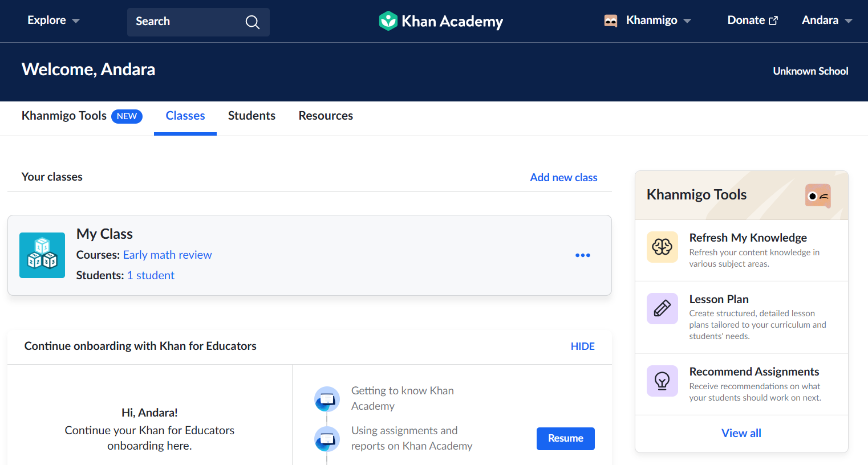868x465 pixels.
Task: Open Refresh My Knowledge tool
Action: click(748, 238)
